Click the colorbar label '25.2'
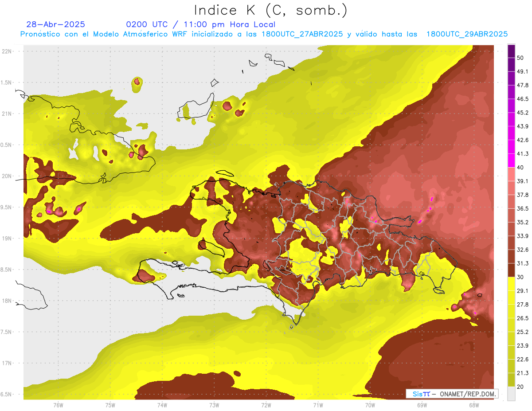This screenshot has height=411, width=532. pyautogui.click(x=522, y=332)
